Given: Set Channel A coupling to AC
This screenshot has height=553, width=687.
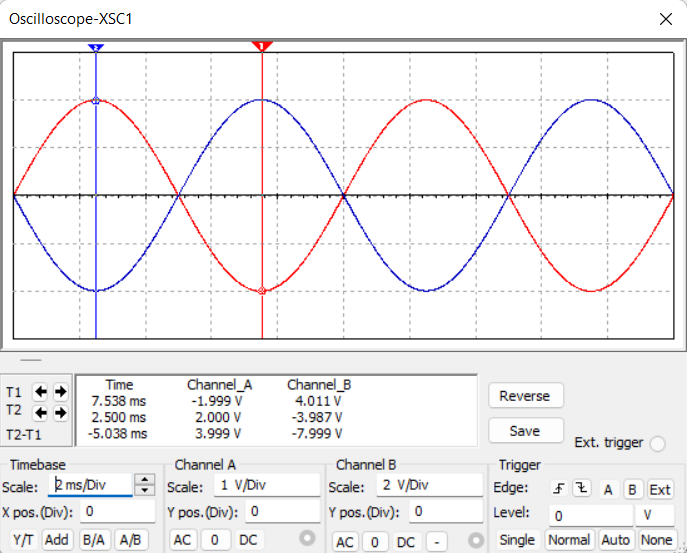Looking at the screenshot, I should (x=182, y=540).
